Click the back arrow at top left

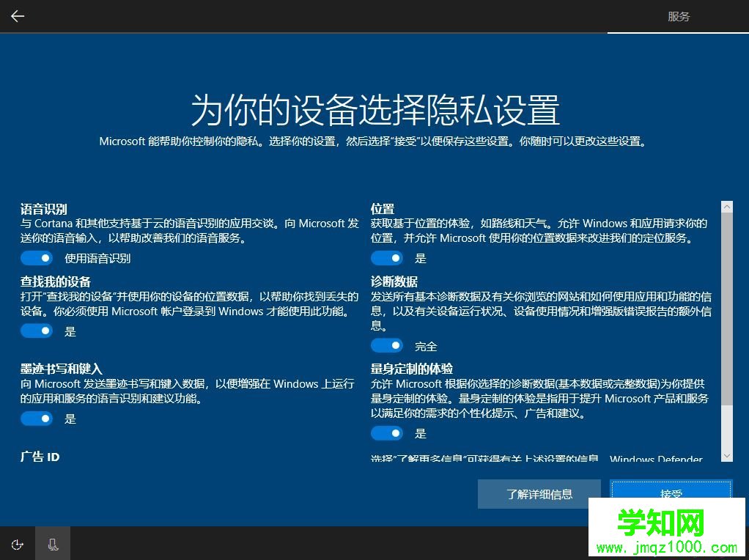pos(17,16)
